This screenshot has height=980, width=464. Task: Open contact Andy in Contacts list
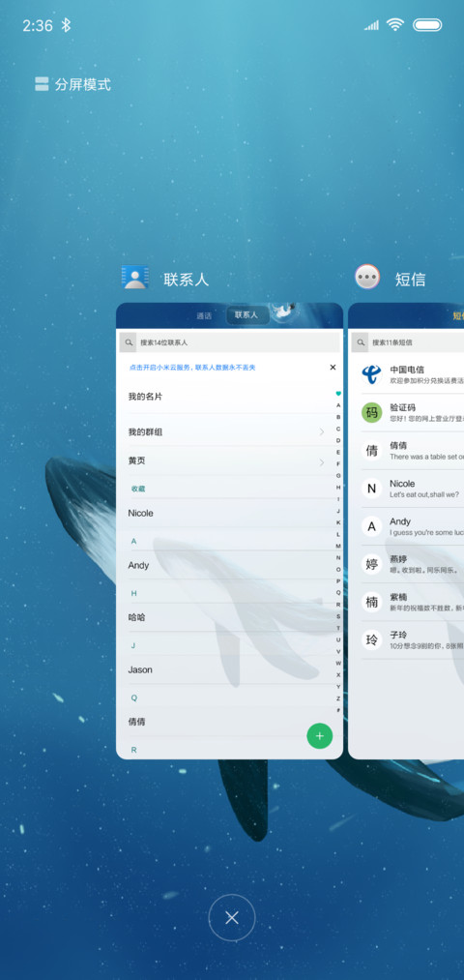138,565
